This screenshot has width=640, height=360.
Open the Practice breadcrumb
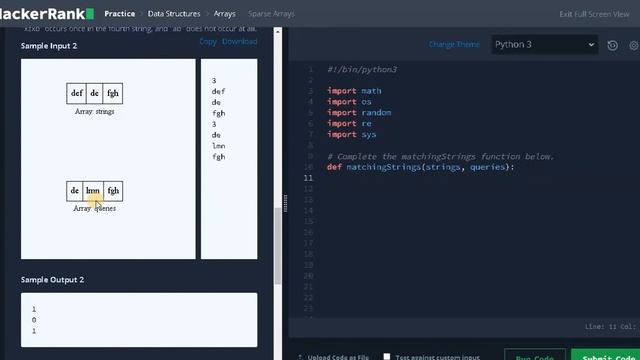[x=120, y=14]
